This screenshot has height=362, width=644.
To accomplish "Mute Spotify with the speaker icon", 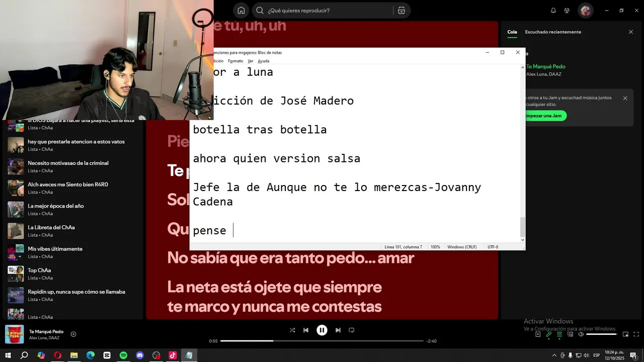I will tap(581, 334).
